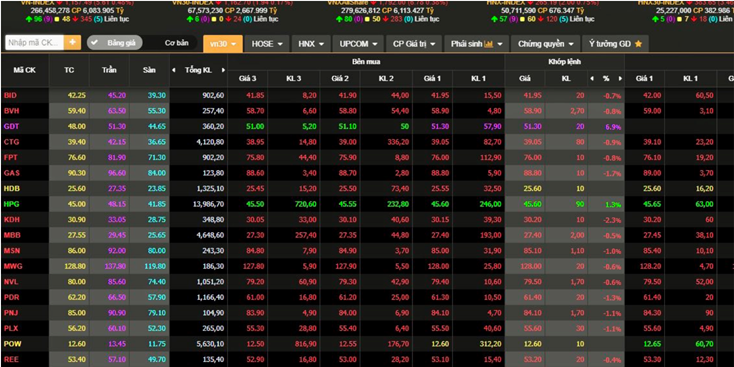
Task: Expand the Chứng quyền dropdown
Action: coord(545,44)
